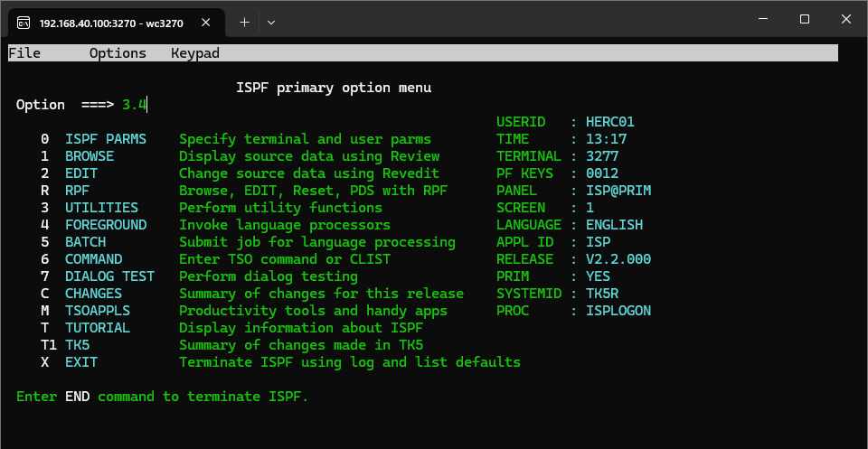The height and width of the screenshot is (449, 868).
Task: Click the PANEL value ISP@PRIM
Action: point(618,191)
